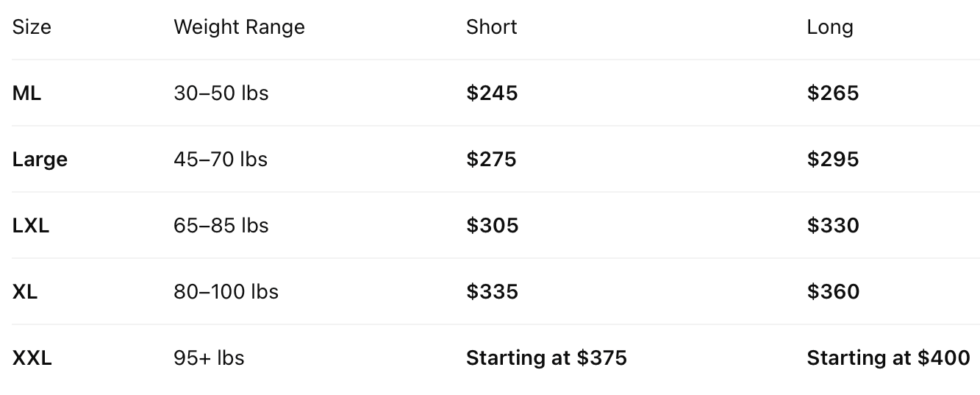
Task: Select the XXL size label
Action: coord(32,358)
